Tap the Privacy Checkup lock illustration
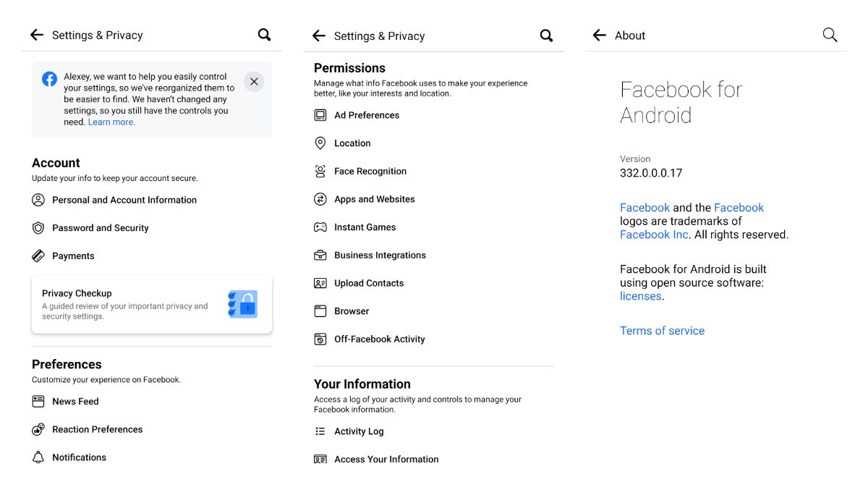The height and width of the screenshot is (485, 868). coord(243,305)
